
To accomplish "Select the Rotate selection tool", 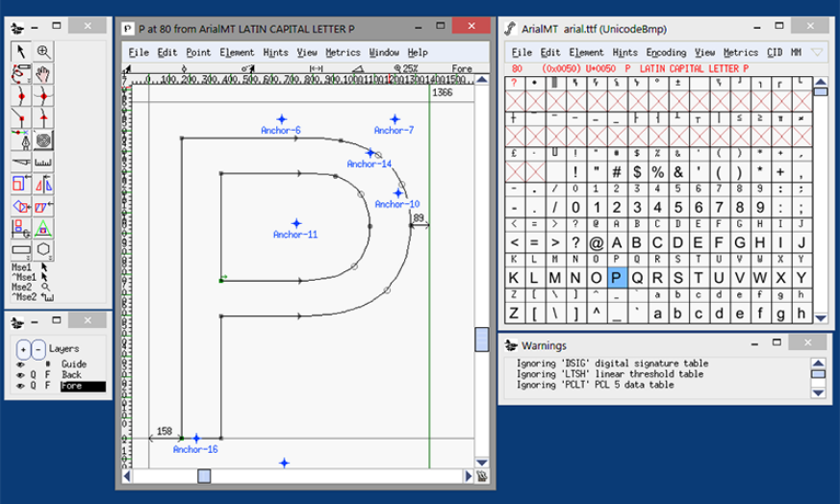I will pyautogui.click(x=21, y=206).
